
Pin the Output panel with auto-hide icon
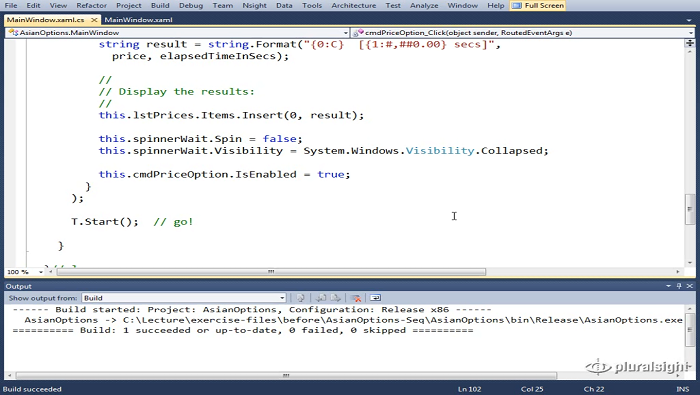(679, 286)
